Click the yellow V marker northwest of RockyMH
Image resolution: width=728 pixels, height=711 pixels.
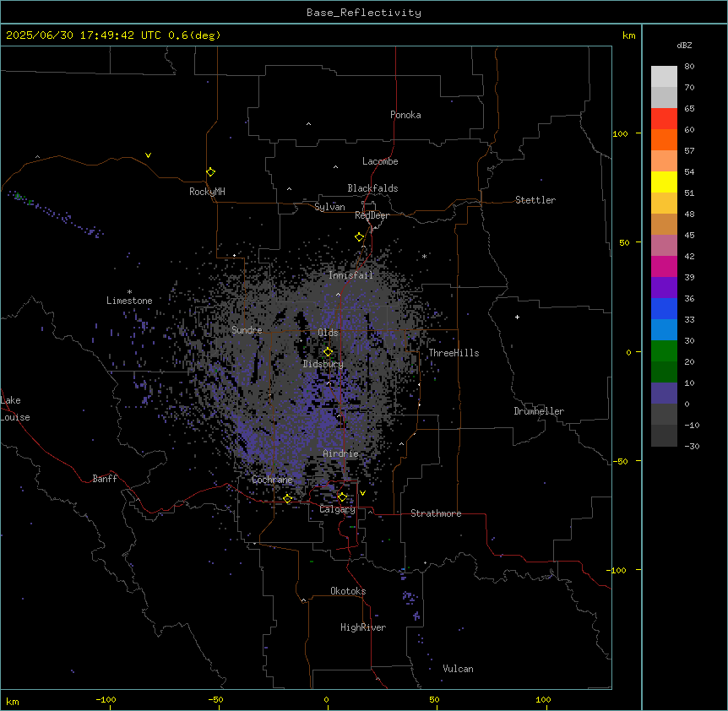coord(148,155)
